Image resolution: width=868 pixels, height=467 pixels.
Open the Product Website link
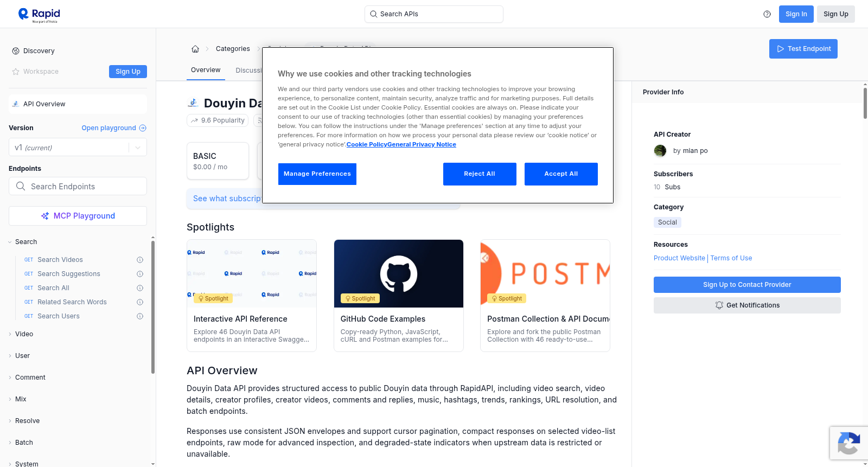coord(679,258)
